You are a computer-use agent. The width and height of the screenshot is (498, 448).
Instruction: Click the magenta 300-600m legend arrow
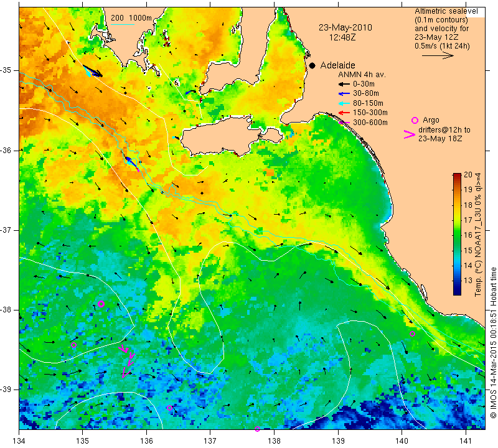[344, 122]
